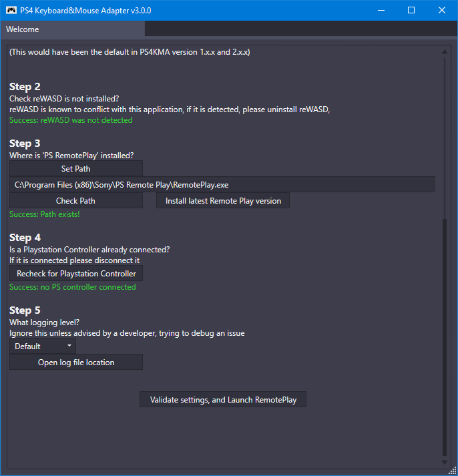The image size is (458, 476).
Task: Install latest Remote Play version
Action: point(223,201)
